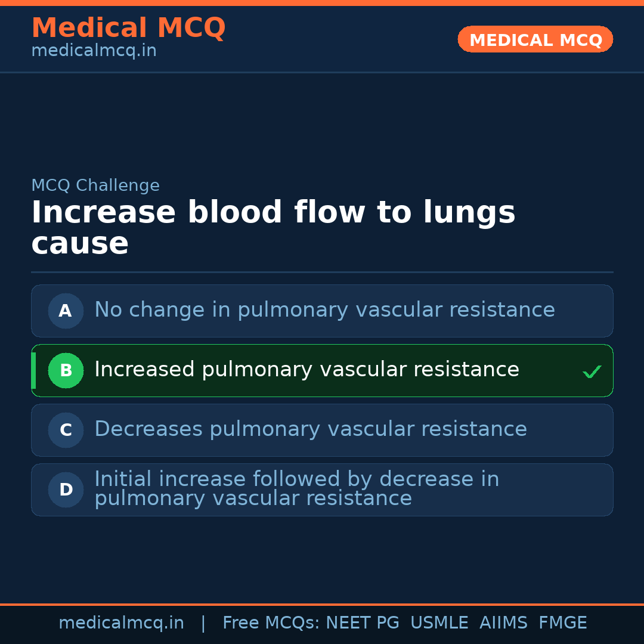Viewport: 644px width, 644px height.
Task: Click USMLE in footer
Action: coord(439,623)
